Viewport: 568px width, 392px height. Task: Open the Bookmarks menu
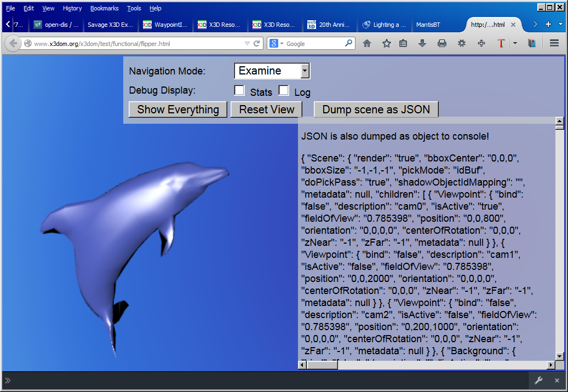pos(104,8)
